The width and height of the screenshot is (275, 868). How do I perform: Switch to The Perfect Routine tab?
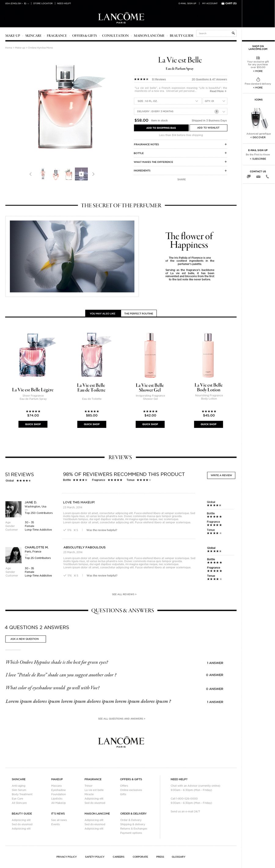coord(139,313)
